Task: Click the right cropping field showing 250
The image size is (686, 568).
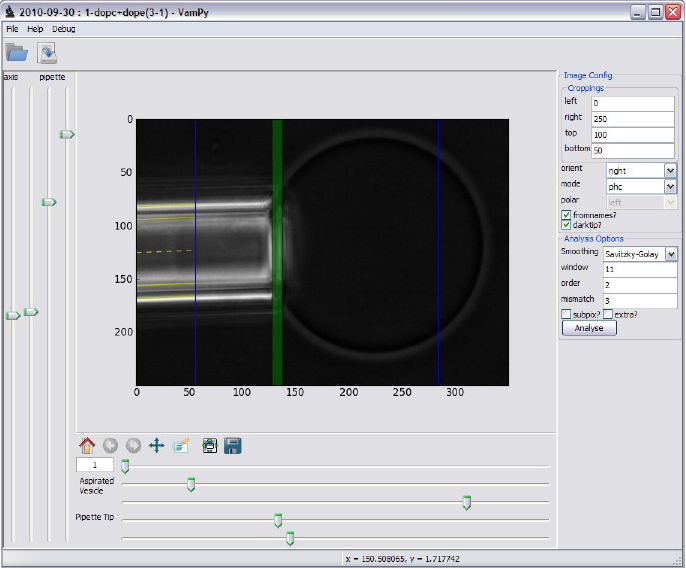Action: [x=633, y=119]
